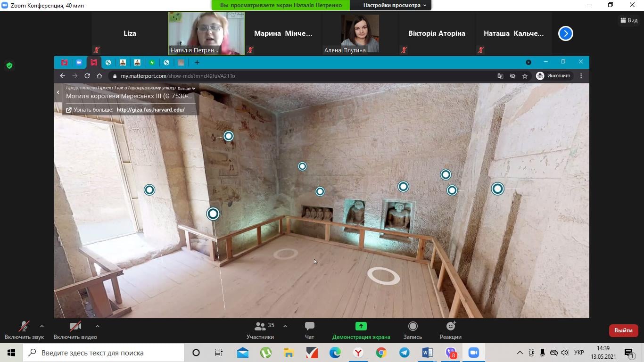Click the Windows taskbar search field

click(104, 353)
